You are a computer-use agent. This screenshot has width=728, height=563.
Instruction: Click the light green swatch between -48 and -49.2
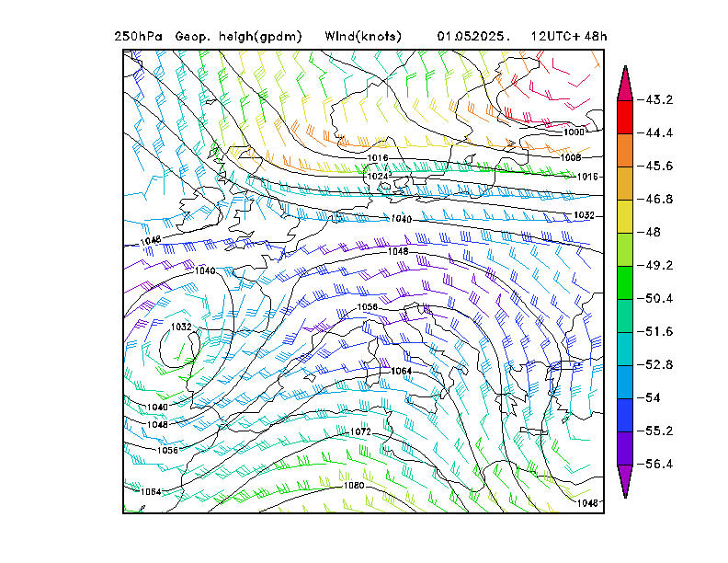coord(625,249)
